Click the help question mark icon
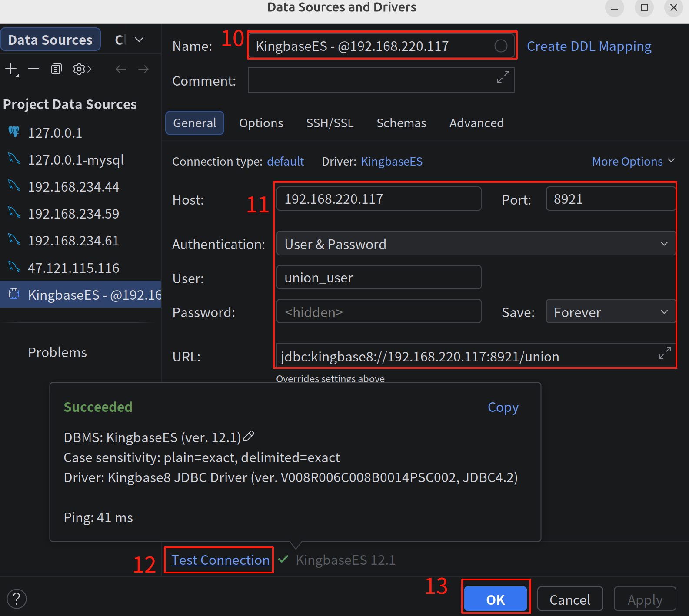689x616 pixels. coord(17,599)
